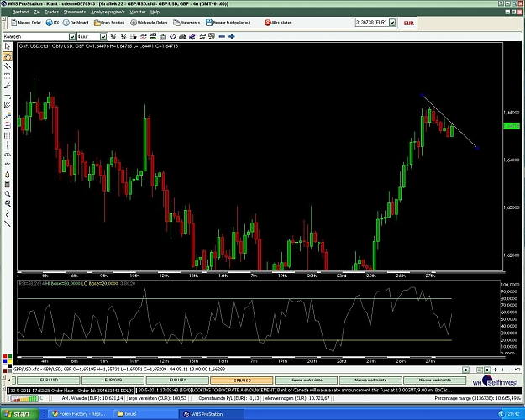Pick the Gann fan line tool
This screenshot has width=525, height=420.
8,86
